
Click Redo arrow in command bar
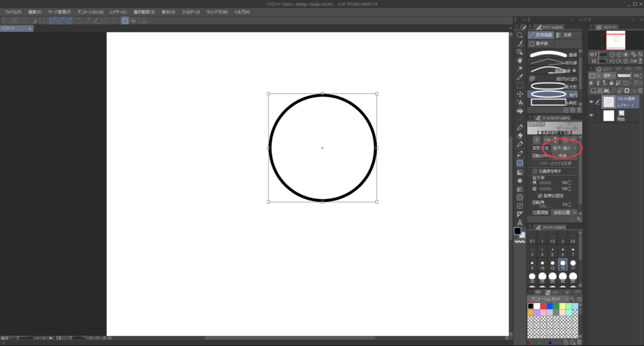87,21
